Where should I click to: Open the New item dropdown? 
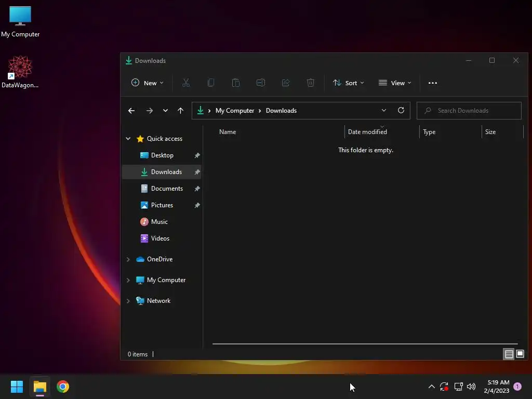coord(148,83)
